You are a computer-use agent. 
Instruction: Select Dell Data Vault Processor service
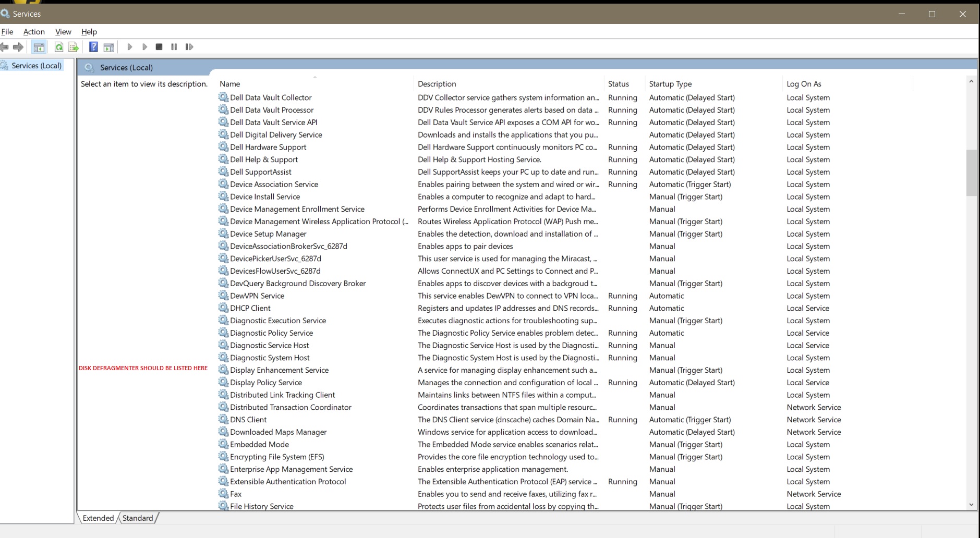click(x=272, y=110)
